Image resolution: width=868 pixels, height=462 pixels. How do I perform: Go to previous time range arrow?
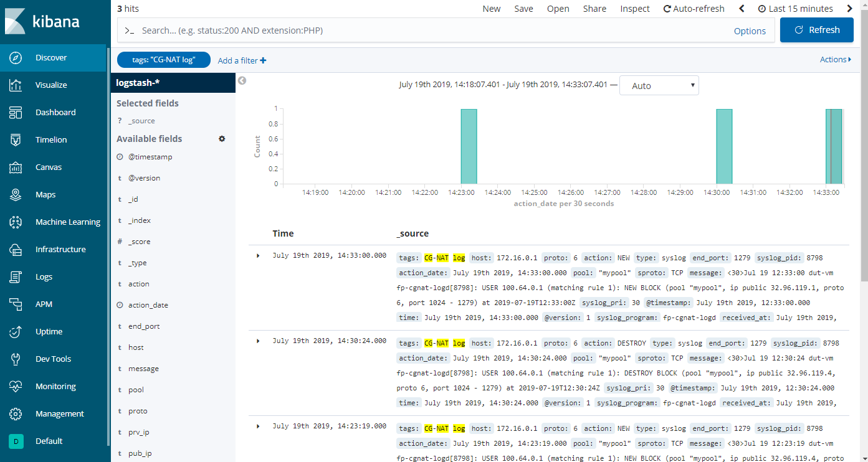tap(742, 9)
